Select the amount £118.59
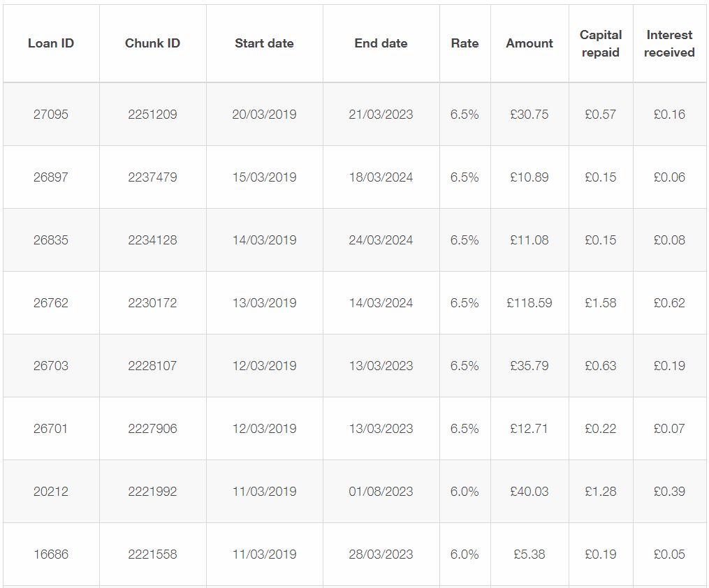The height and width of the screenshot is (588, 709). click(x=529, y=303)
